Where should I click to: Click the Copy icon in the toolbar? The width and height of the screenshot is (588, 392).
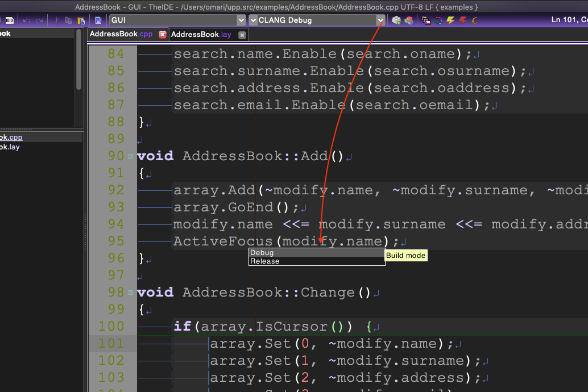68,20
